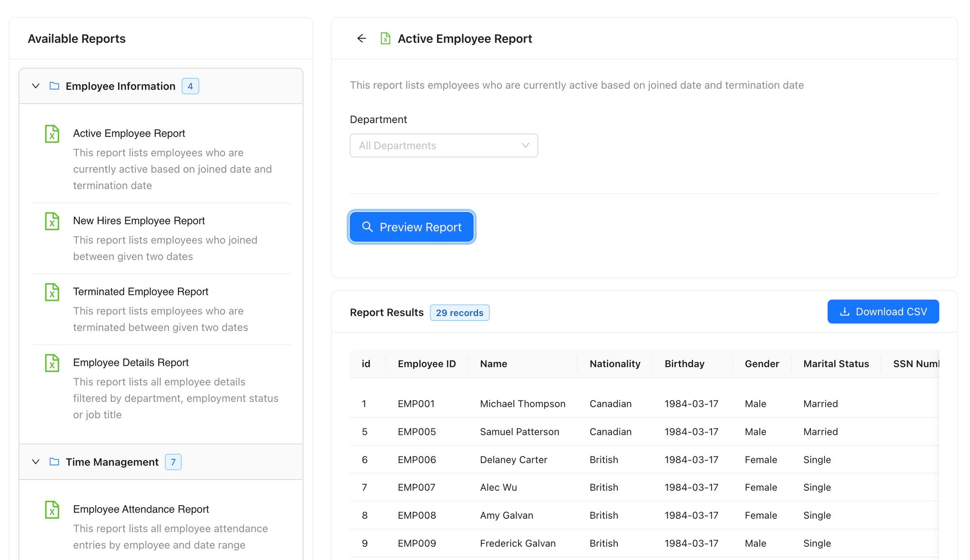
Task: Click the Employee Details Report file icon
Action: [x=52, y=363]
